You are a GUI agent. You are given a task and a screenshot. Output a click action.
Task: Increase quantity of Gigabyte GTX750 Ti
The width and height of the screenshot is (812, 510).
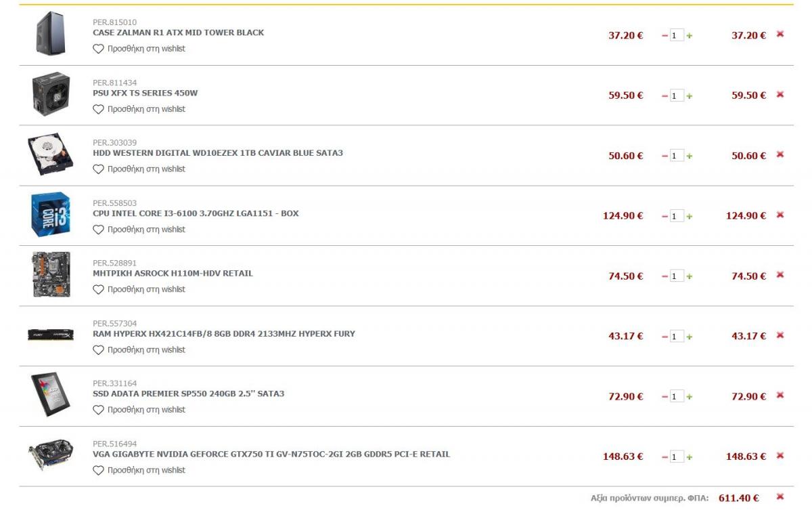(x=690, y=457)
